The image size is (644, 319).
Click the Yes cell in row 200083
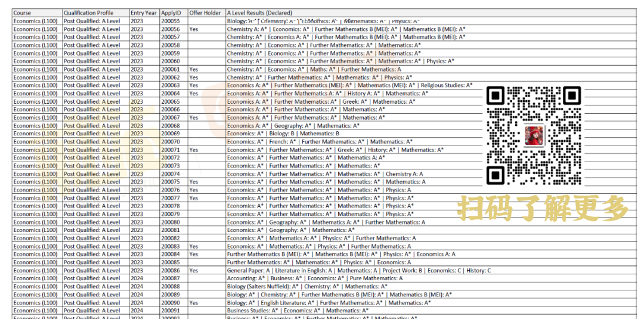(x=206, y=246)
